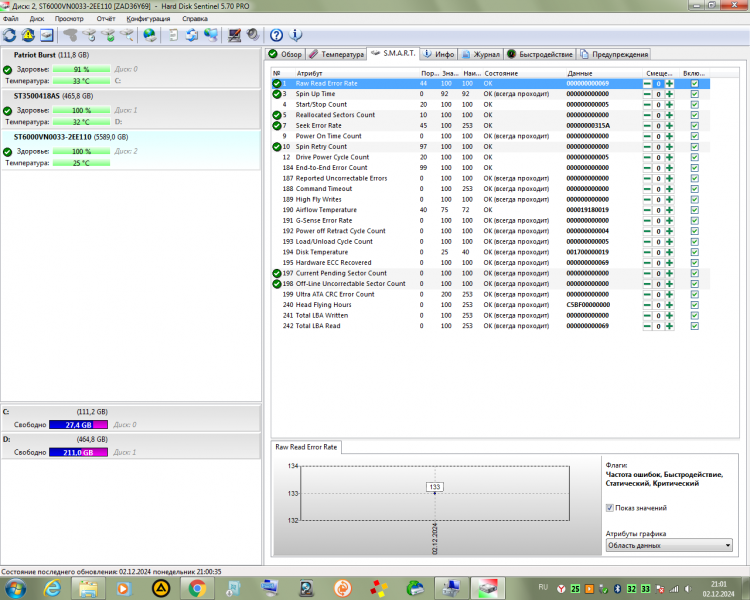Viewport: 750px width, 600px height.
Task: Open Internet Explorer from the taskbar
Action: pyautogui.click(x=52, y=588)
